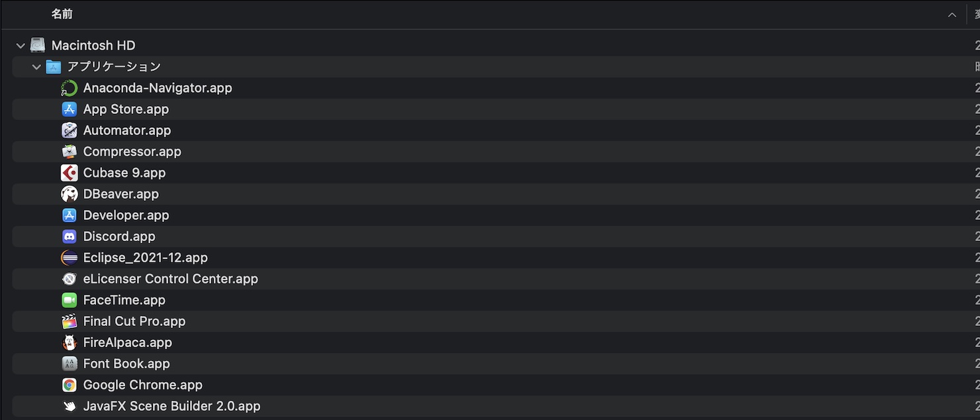Select the Eclipse_2021-12 icon
The height and width of the screenshot is (420, 980).
coord(70,258)
